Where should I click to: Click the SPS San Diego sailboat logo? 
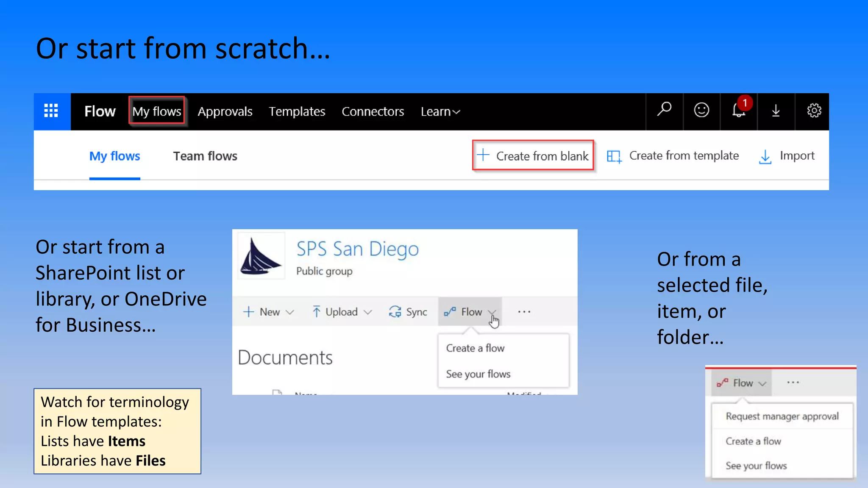[260, 256]
